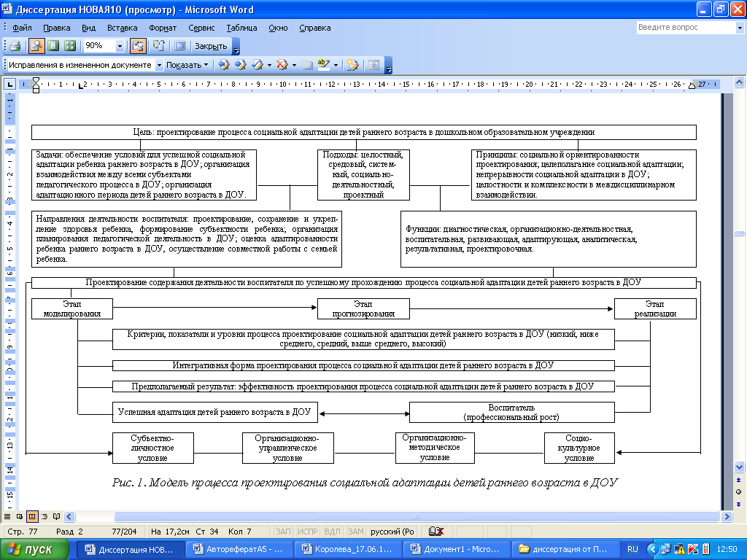The height and width of the screenshot is (560, 747).
Task: Click the Reviewing Pane icon
Action: (x=374, y=65)
